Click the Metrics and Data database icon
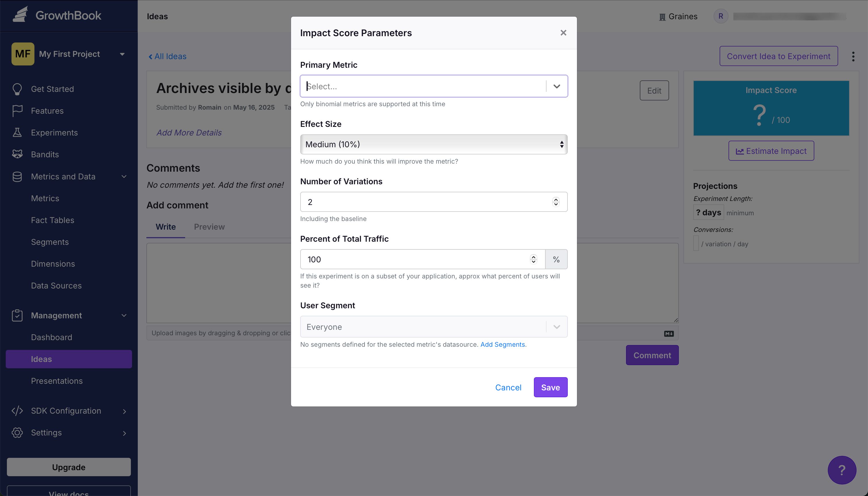This screenshot has height=496, width=868. 17,177
